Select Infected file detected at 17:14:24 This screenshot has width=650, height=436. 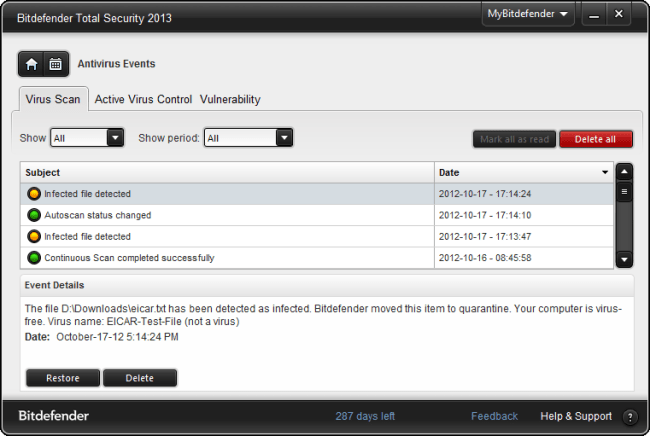317,194
